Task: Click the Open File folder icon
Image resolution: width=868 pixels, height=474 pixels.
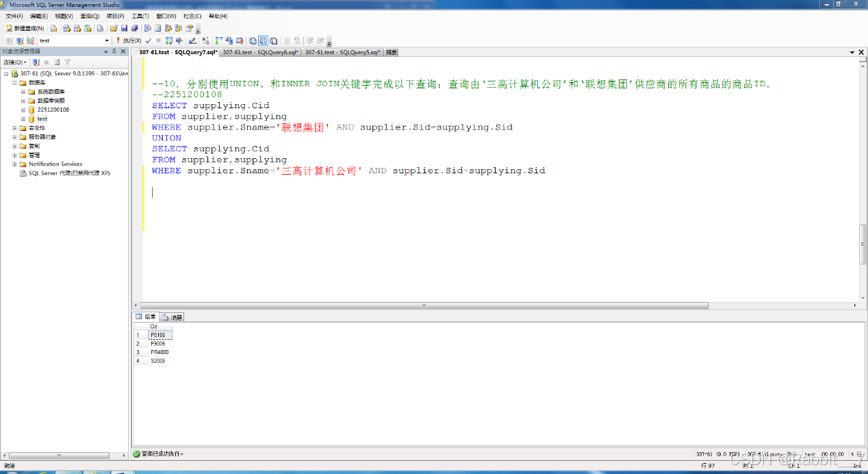Action: (114, 28)
